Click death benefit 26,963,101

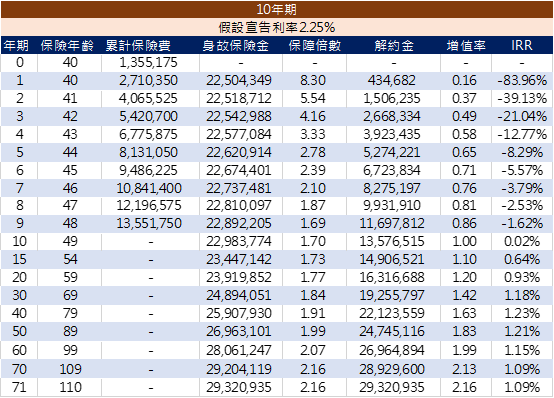(x=239, y=332)
